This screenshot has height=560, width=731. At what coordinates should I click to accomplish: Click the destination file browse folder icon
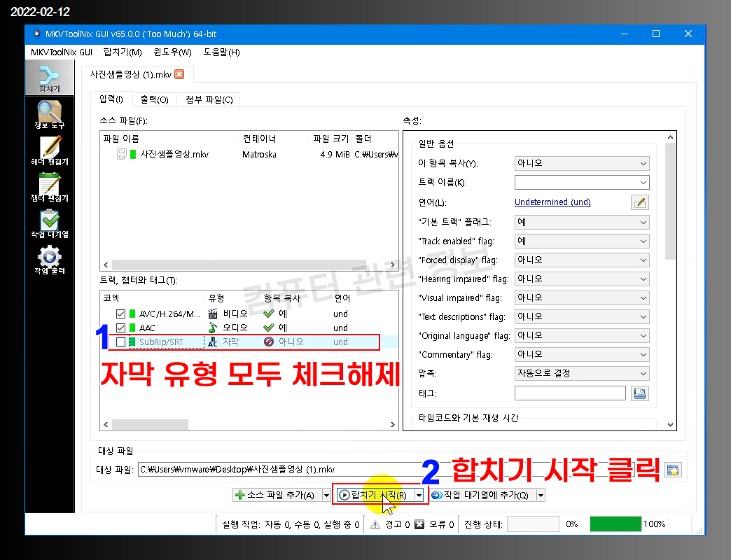672,470
